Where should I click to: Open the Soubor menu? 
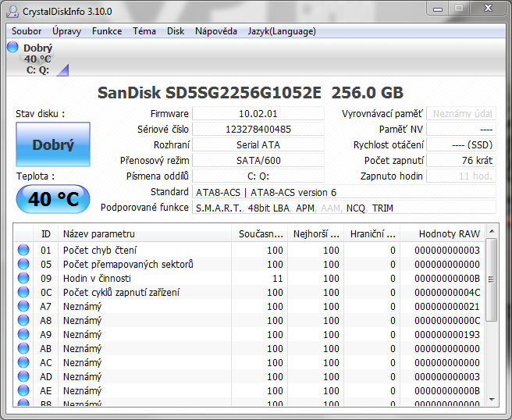(x=27, y=31)
